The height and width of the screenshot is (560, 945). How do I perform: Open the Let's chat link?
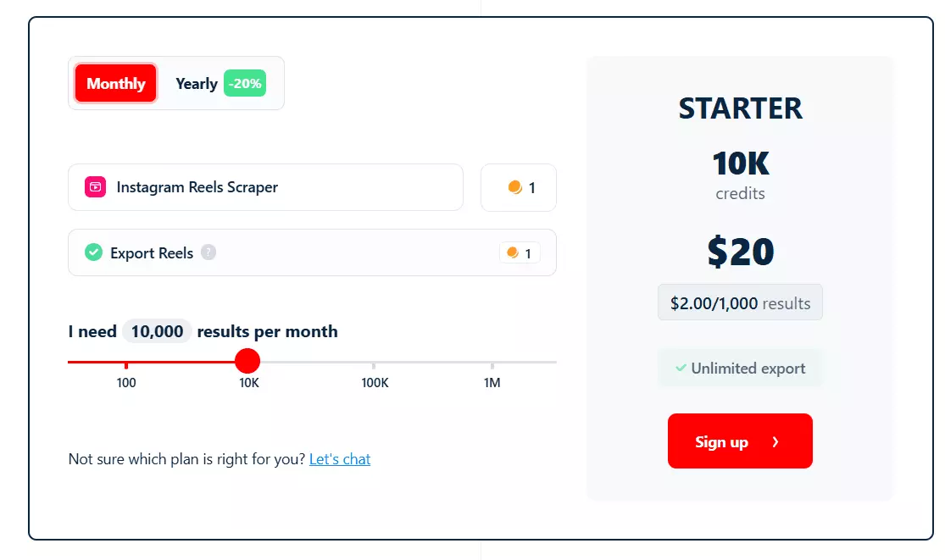click(x=339, y=458)
